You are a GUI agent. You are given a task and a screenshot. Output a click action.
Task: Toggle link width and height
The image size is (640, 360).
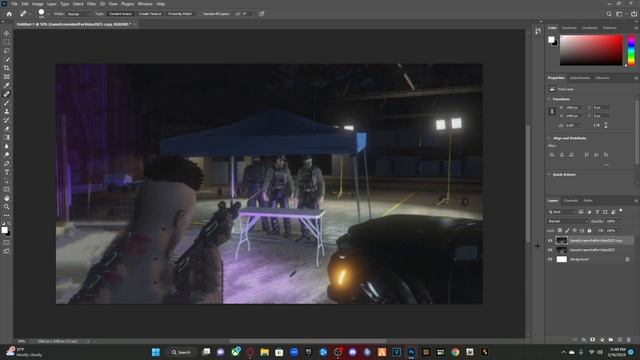coord(552,111)
